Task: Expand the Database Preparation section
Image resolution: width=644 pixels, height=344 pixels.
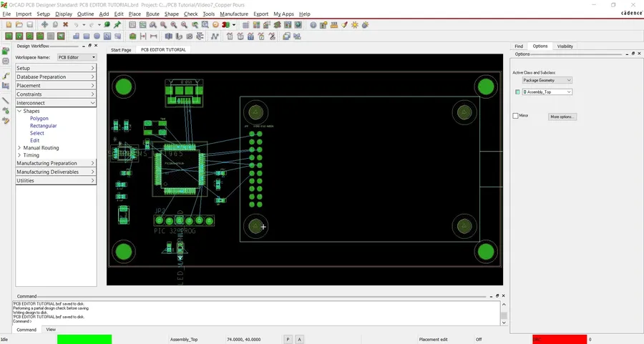Action: click(x=56, y=77)
